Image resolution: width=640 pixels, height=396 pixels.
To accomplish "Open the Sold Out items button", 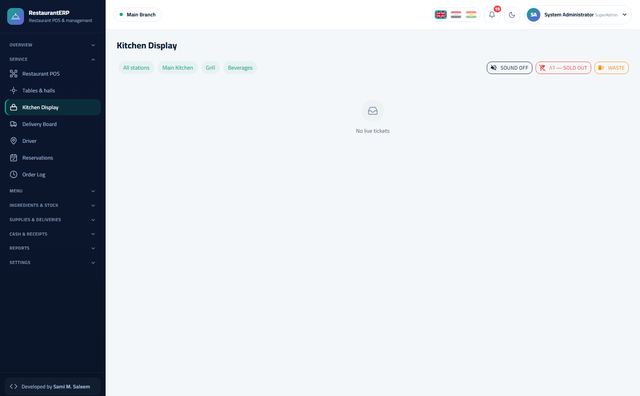I will coord(563,68).
